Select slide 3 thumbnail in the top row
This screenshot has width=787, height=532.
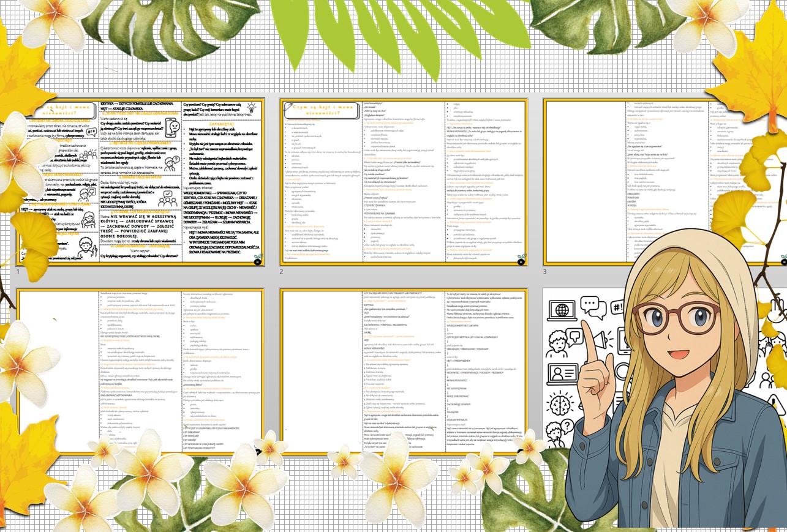665,182
